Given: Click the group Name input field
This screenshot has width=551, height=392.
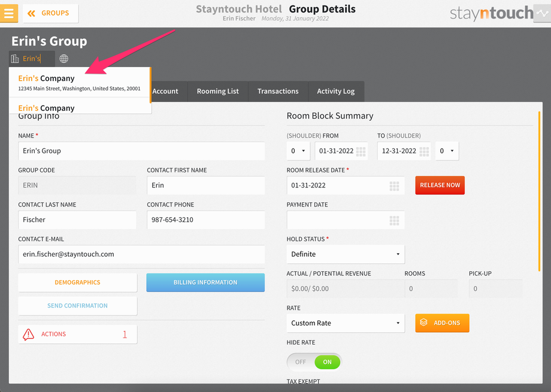Looking at the screenshot, I should click(141, 151).
